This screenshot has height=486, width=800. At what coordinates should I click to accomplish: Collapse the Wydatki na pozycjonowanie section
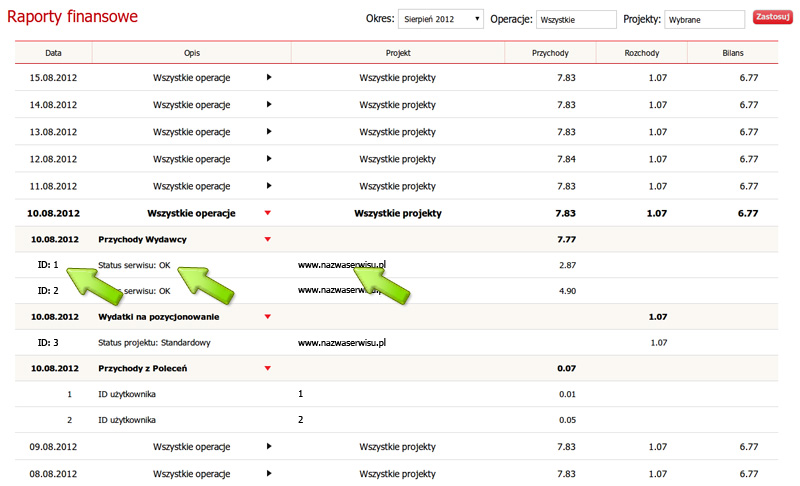pos(267,317)
